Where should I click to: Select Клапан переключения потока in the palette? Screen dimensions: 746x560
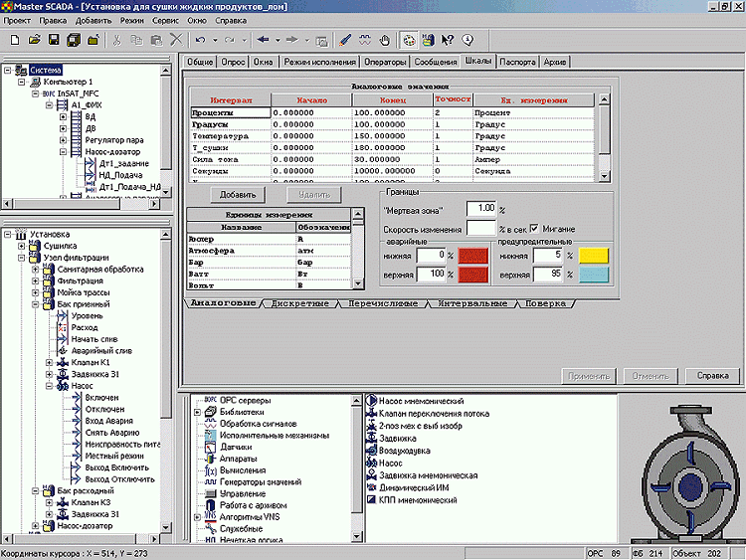tap(434, 414)
